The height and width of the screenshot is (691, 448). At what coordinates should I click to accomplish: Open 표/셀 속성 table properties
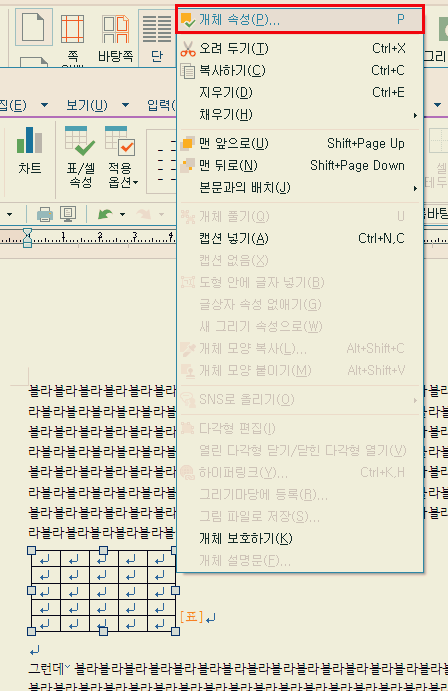coord(81,157)
